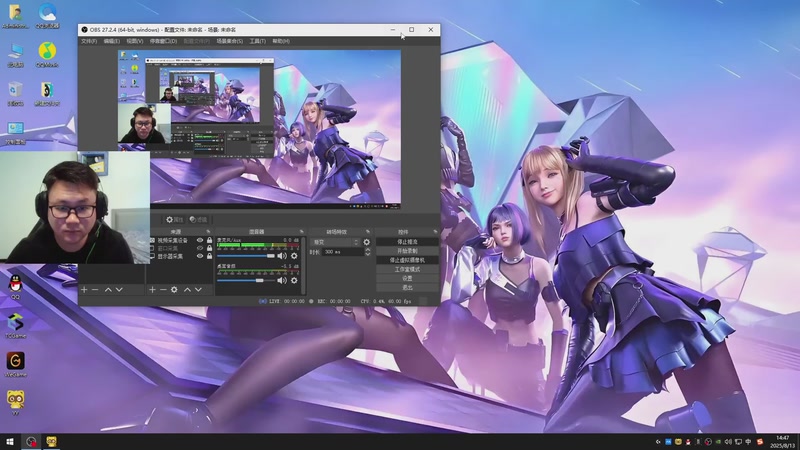
Task: Open the 场景集合(S) menu
Action: pos(230,41)
